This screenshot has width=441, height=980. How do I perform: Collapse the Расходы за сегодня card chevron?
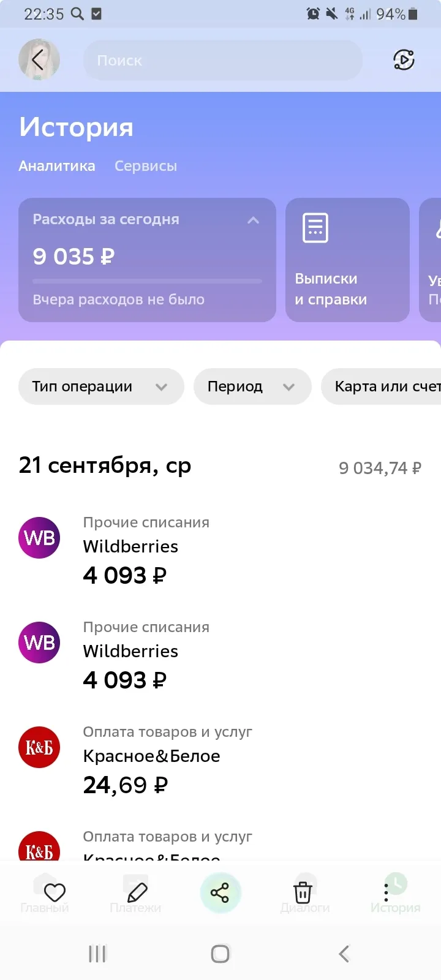(253, 220)
